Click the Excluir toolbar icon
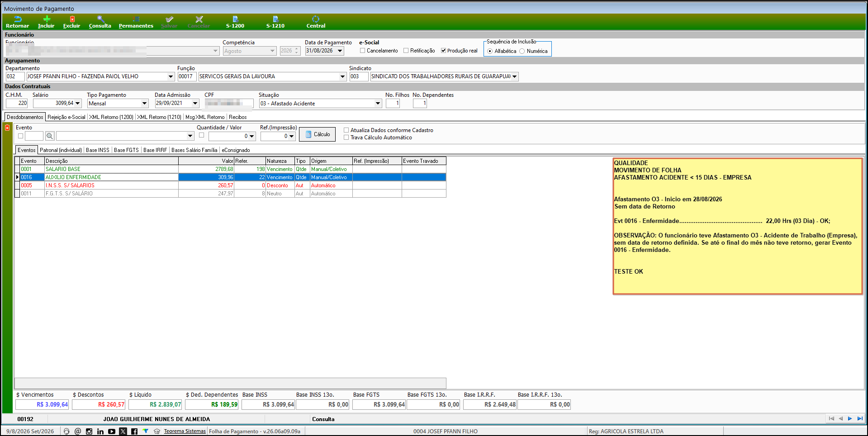The image size is (868, 436). coord(72,19)
